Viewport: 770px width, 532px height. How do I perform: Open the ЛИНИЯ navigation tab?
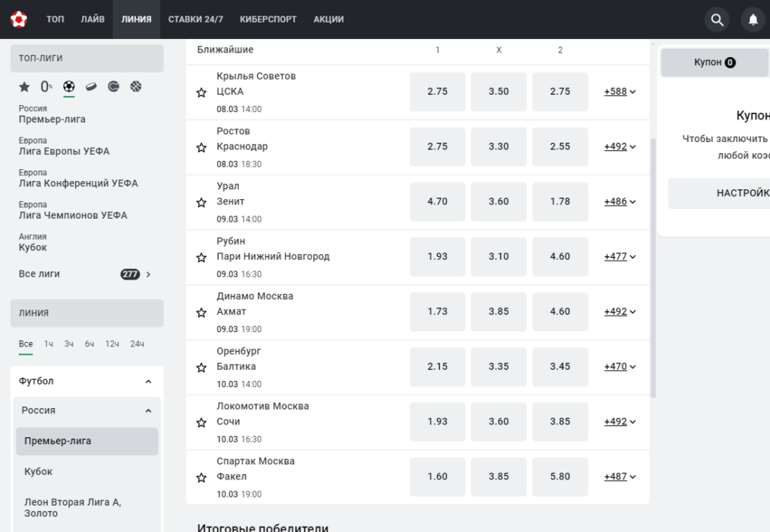pos(137,19)
